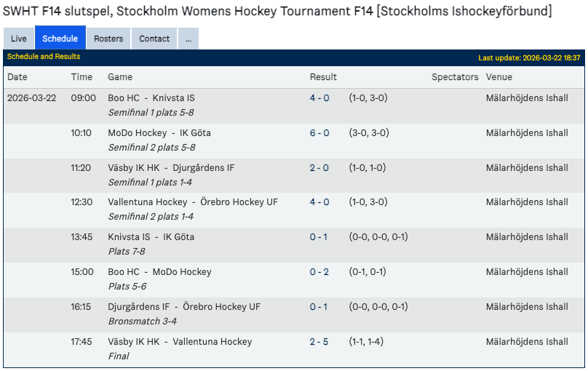Open the Live tab
The width and height of the screenshot is (588, 371).
click(x=19, y=39)
